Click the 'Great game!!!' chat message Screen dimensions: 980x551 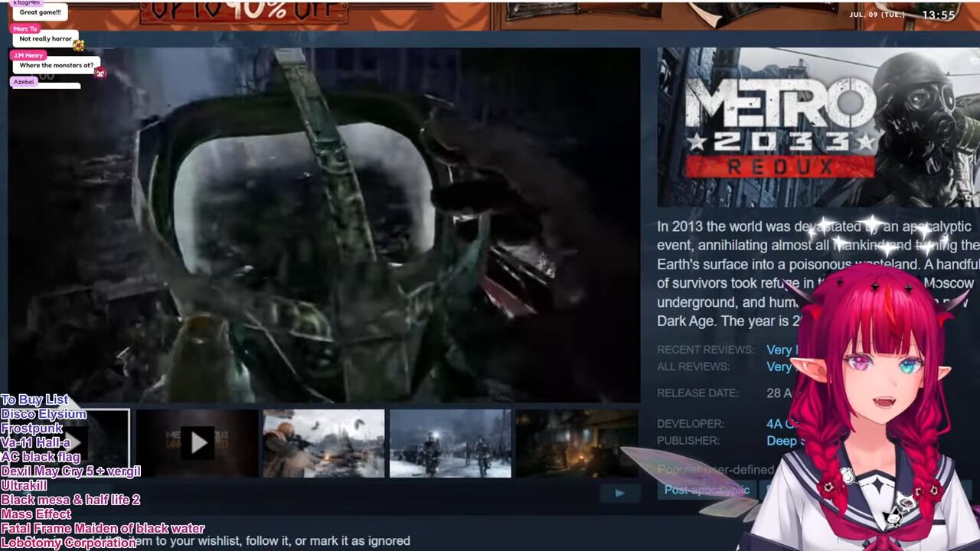(x=40, y=12)
